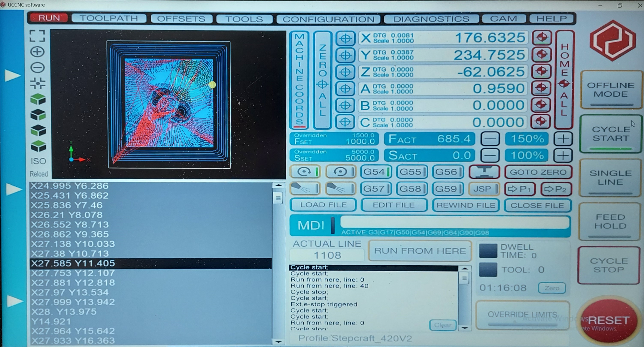Zero the B axis
The width and height of the screenshot is (644, 347).
[345, 105]
